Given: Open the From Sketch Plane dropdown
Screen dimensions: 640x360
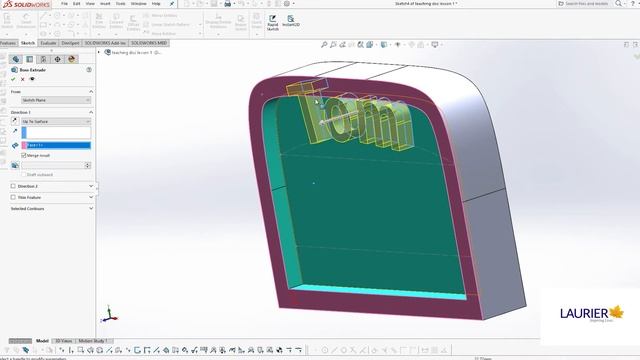Looking at the screenshot, I should click(56, 100).
